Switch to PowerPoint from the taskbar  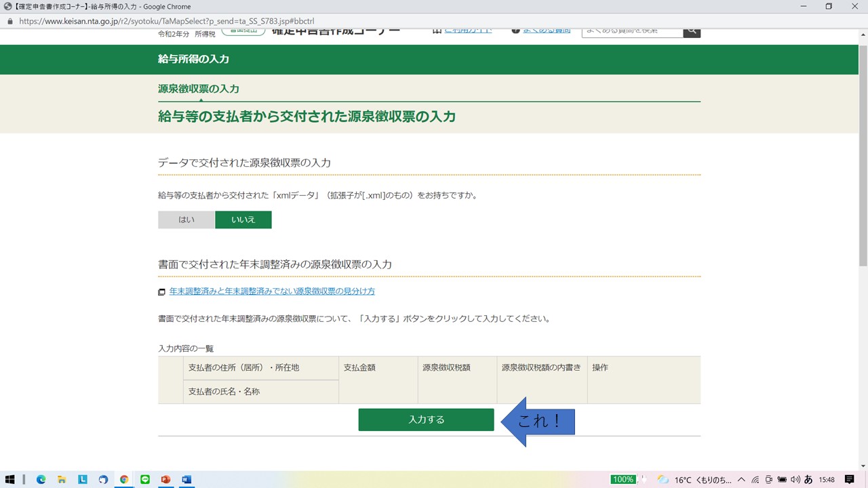tap(165, 479)
